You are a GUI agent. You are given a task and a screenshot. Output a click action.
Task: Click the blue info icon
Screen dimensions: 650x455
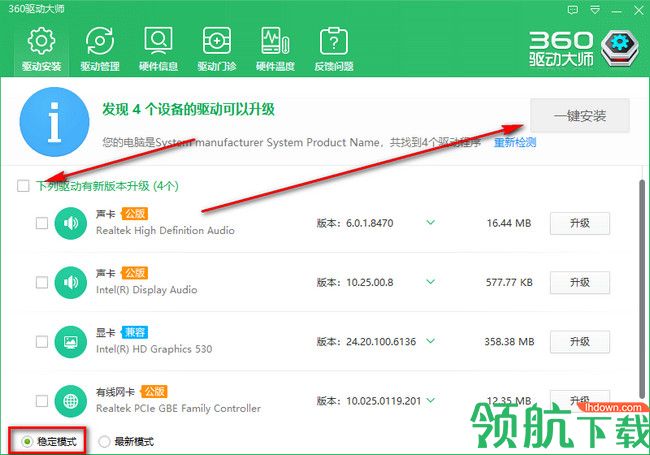pyautogui.click(x=54, y=122)
